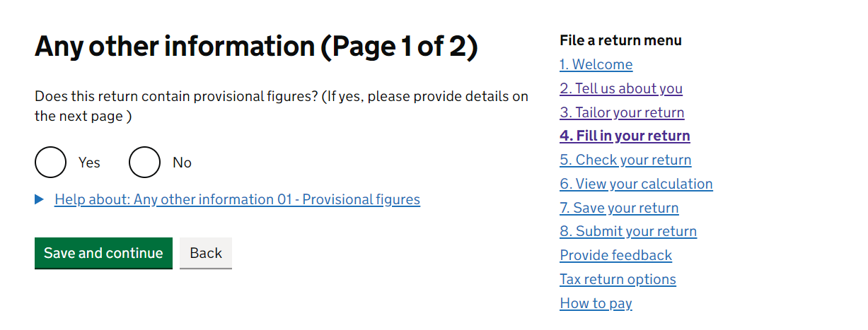This screenshot has width=868, height=330.
Task: Click the Provide feedback link
Action: [615, 255]
